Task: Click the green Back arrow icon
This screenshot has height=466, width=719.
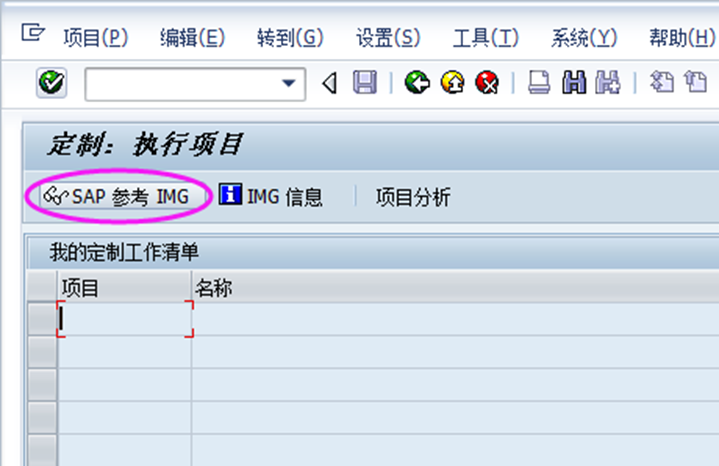Action: (x=417, y=83)
